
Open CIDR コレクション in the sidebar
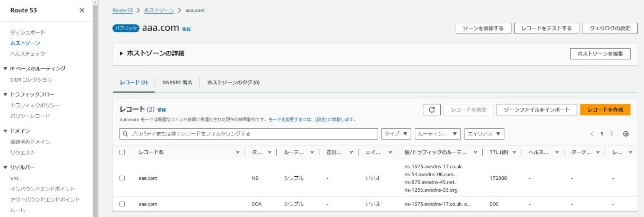31,79
